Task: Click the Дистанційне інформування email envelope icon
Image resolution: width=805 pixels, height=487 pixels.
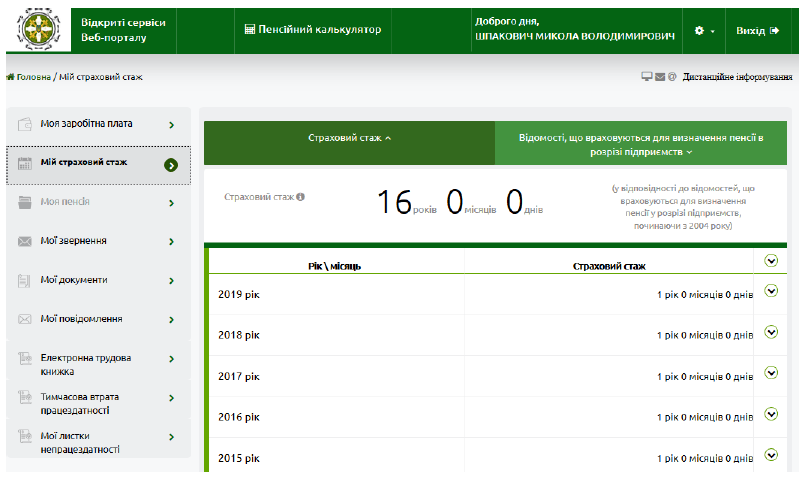Action: [x=660, y=77]
